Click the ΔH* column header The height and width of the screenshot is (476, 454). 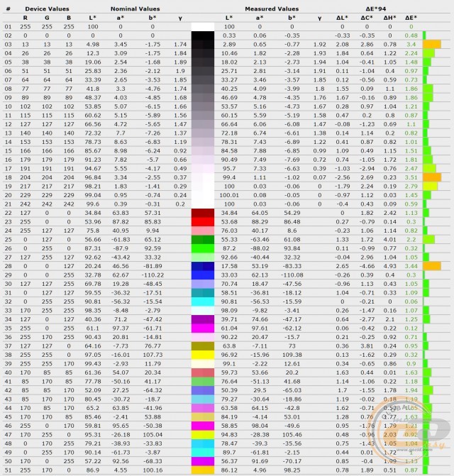389,18
